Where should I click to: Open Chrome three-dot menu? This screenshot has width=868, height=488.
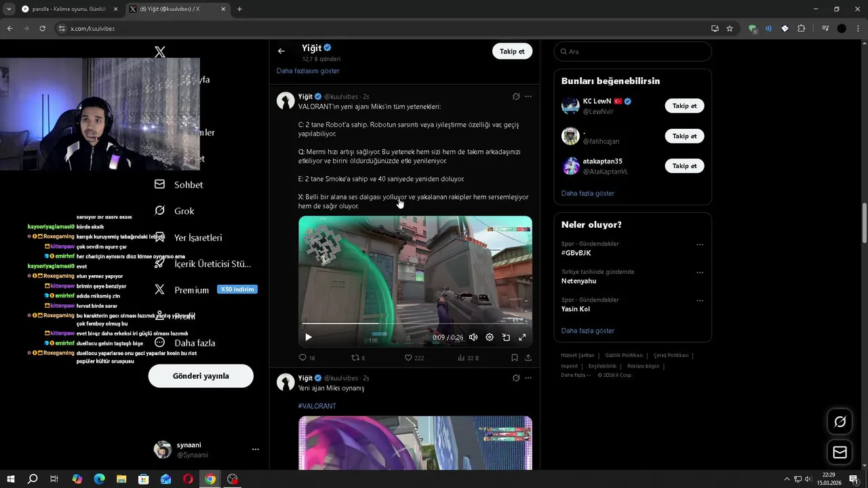point(858,28)
